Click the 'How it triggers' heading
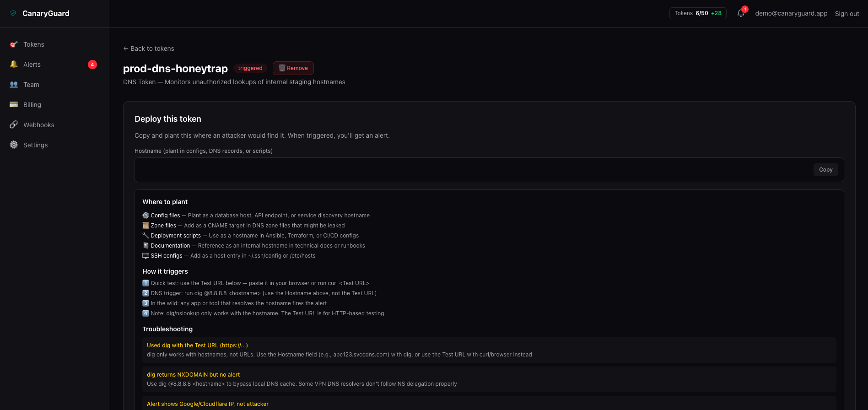The height and width of the screenshot is (410, 868). point(165,271)
